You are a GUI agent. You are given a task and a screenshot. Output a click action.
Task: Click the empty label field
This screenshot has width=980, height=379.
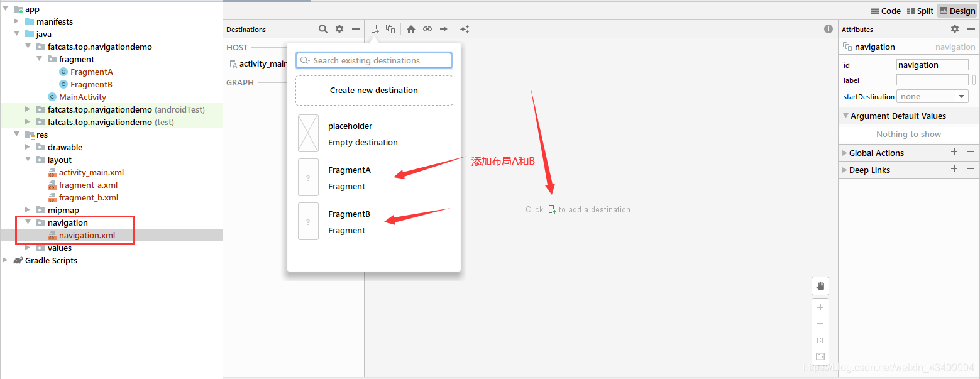(x=932, y=80)
